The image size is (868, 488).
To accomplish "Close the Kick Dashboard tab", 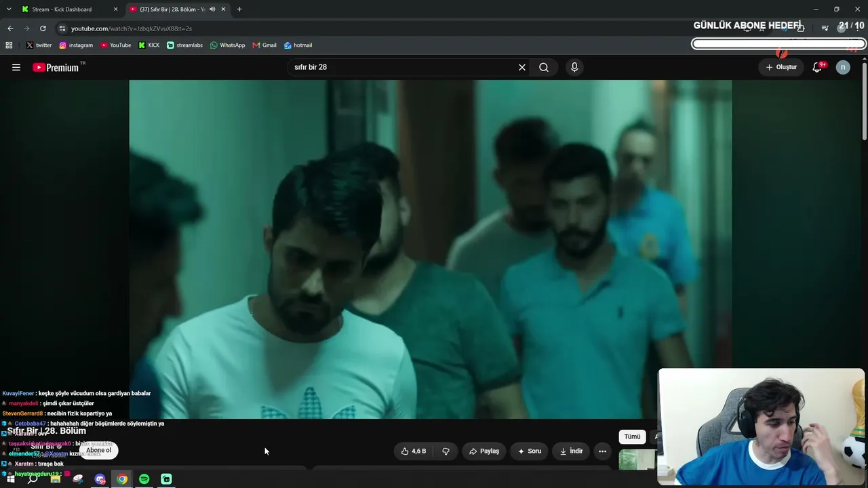I will 115,9.
